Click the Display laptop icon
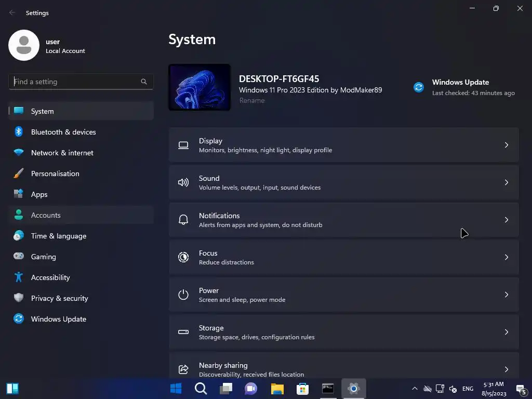 pos(183,145)
